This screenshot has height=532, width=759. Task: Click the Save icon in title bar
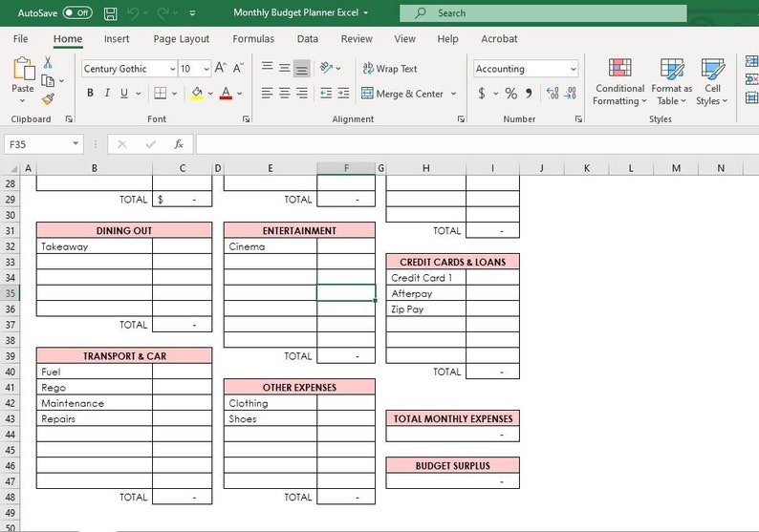pos(110,13)
